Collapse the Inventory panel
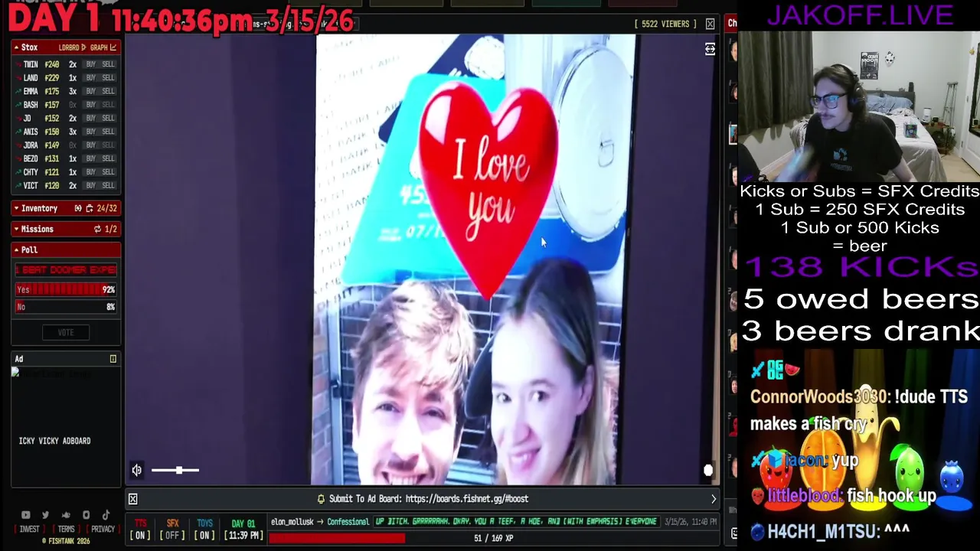This screenshot has width=980, height=551. pos(16,208)
